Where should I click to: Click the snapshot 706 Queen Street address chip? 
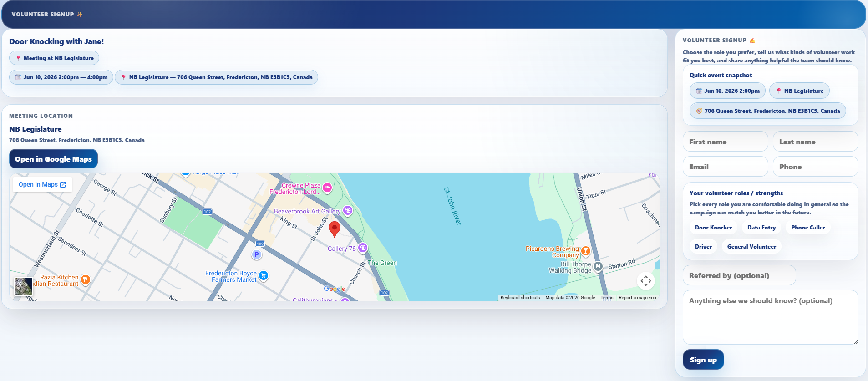(x=768, y=111)
